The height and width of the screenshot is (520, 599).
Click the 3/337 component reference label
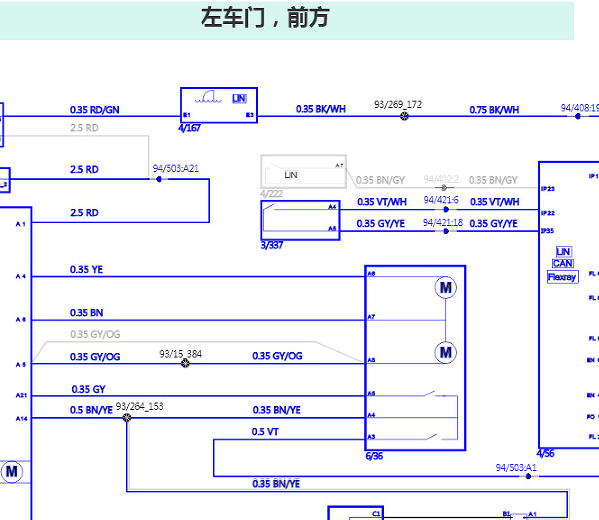click(x=272, y=245)
